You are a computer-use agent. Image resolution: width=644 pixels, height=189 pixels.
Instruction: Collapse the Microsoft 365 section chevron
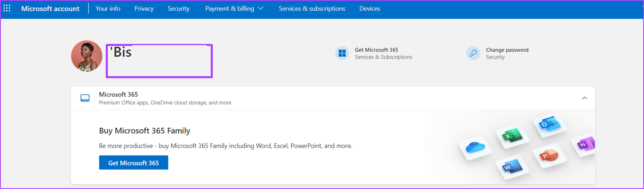pos(584,98)
